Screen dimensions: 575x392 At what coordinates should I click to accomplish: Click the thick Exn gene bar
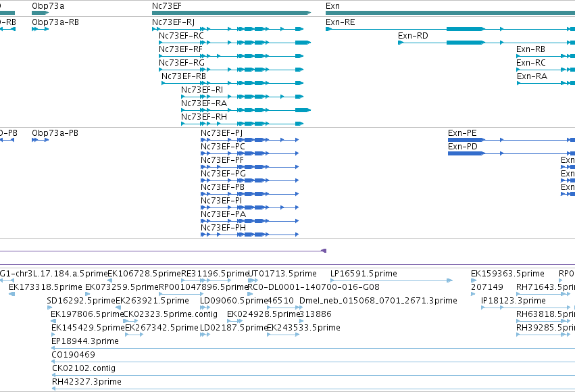[x=450, y=13]
